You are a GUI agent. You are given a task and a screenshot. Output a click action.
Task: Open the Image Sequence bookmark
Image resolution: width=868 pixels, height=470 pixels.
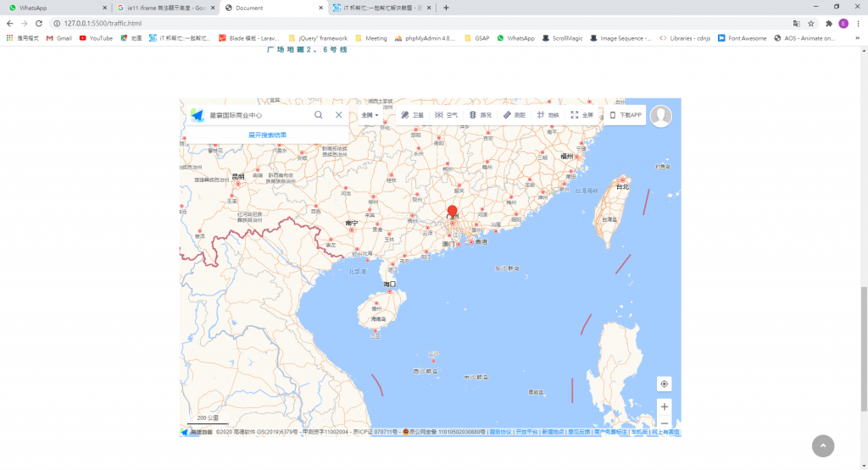coord(620,38)
